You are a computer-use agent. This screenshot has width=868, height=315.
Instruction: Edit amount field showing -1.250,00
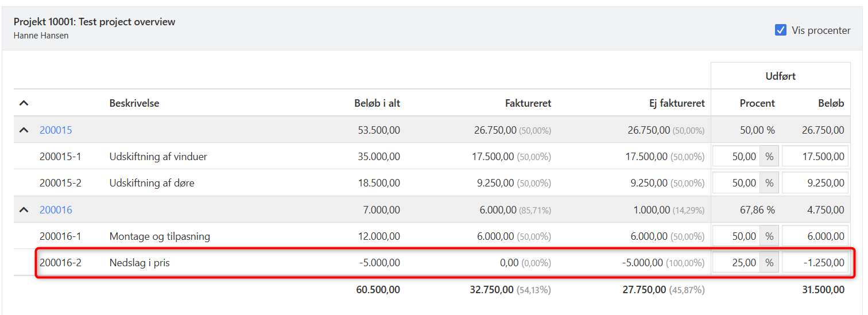[x=815, y=263]
